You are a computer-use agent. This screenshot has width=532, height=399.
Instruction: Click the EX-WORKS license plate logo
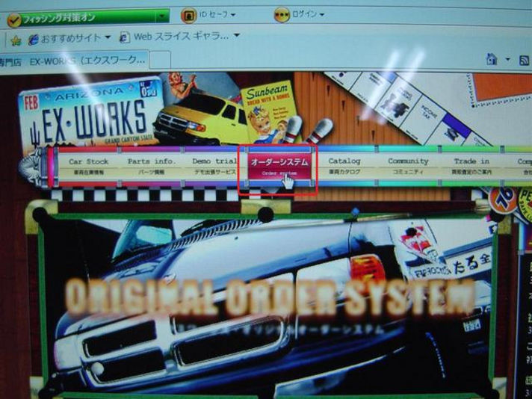pyautogui.click(x=91, y=113)
